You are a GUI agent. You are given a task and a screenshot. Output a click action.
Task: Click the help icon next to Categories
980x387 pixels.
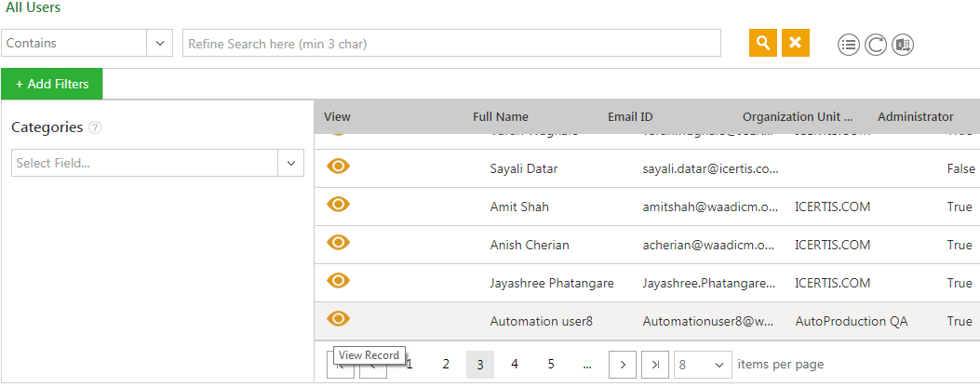[x=95, y=128]
